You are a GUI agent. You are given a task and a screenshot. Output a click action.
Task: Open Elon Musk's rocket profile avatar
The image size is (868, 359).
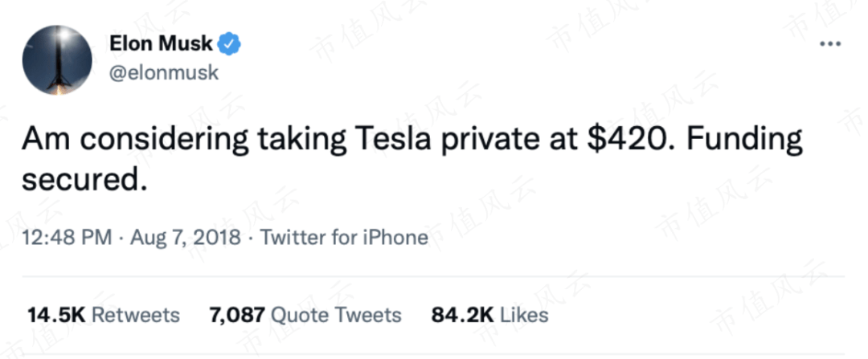point(57,60)
